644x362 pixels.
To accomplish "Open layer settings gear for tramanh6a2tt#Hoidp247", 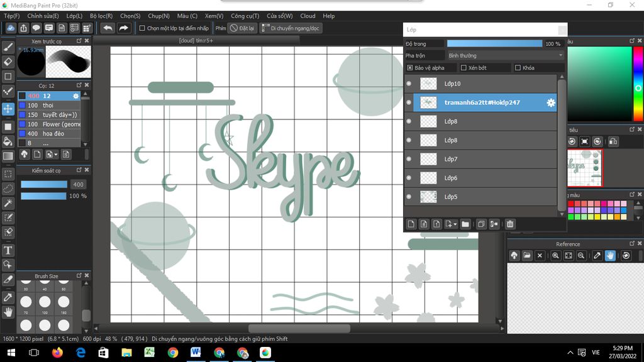I will pyautogui.click(x=551, y=102).
